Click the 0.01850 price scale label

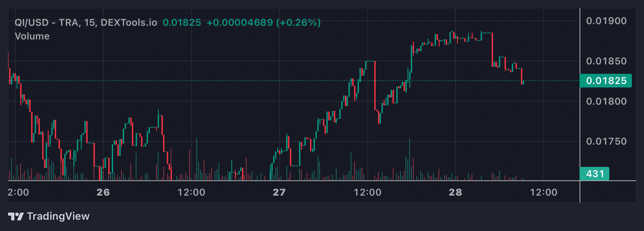coord(606,61)
